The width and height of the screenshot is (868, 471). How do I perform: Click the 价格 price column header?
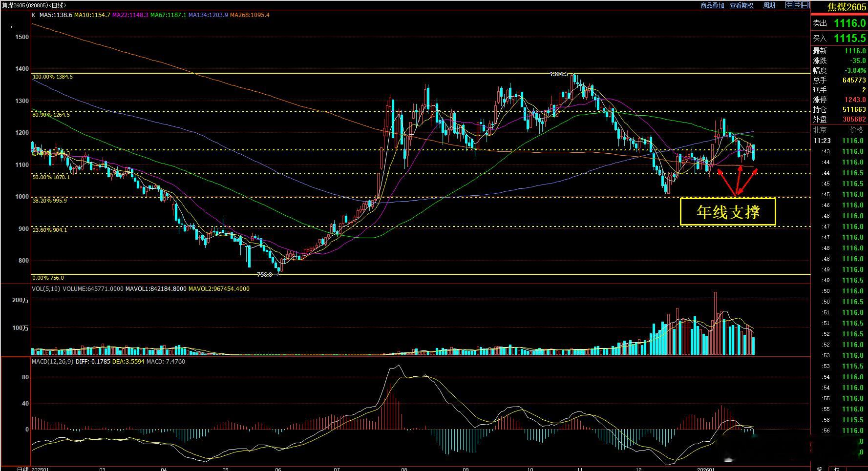click(857, 130)
